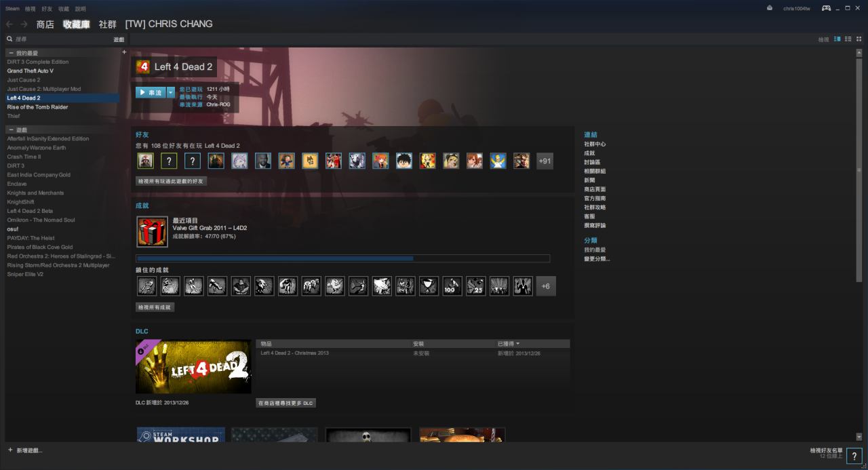
Task: Open the Valve Gift Grab achievement icon
Action: (152, 232)
